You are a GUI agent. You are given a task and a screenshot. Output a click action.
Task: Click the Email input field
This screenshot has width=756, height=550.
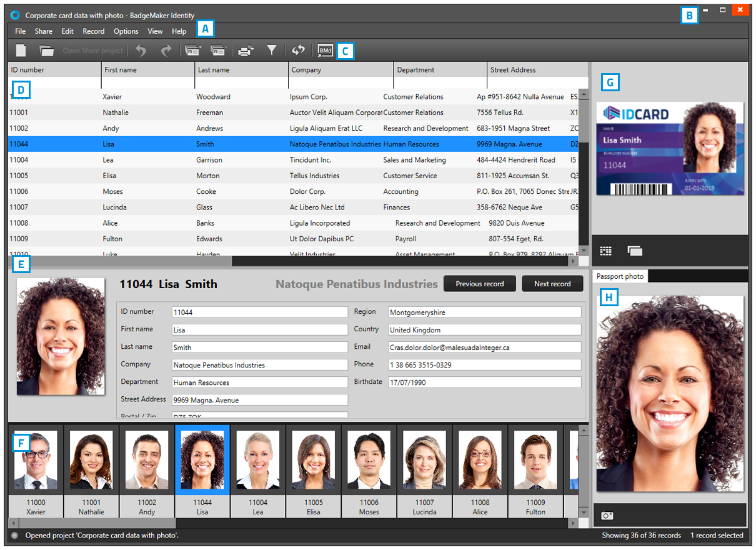pos(484,347)
